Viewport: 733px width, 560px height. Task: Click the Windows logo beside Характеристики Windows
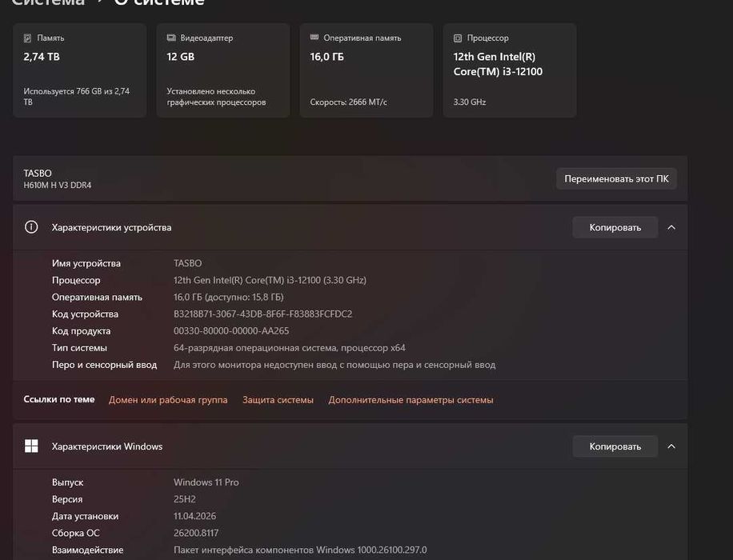click(x=31, y=446)
